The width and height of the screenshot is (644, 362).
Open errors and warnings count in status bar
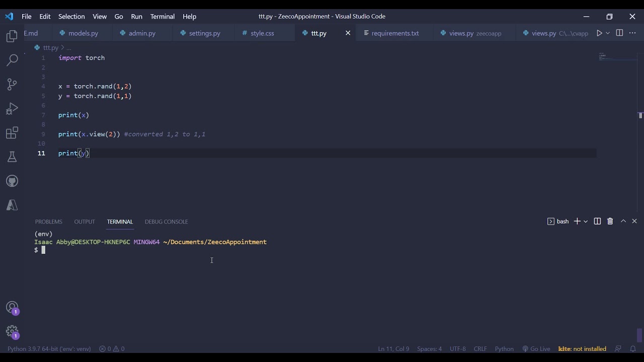tap(112, 348)
